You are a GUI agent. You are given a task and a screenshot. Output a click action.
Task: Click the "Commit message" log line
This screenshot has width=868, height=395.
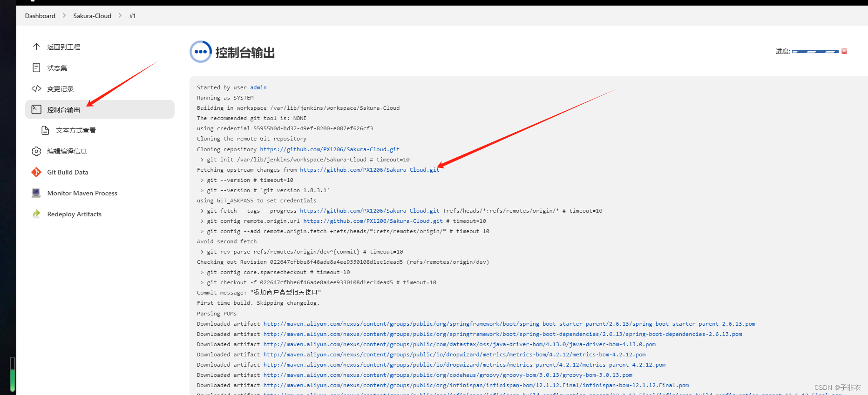[259, 293]
